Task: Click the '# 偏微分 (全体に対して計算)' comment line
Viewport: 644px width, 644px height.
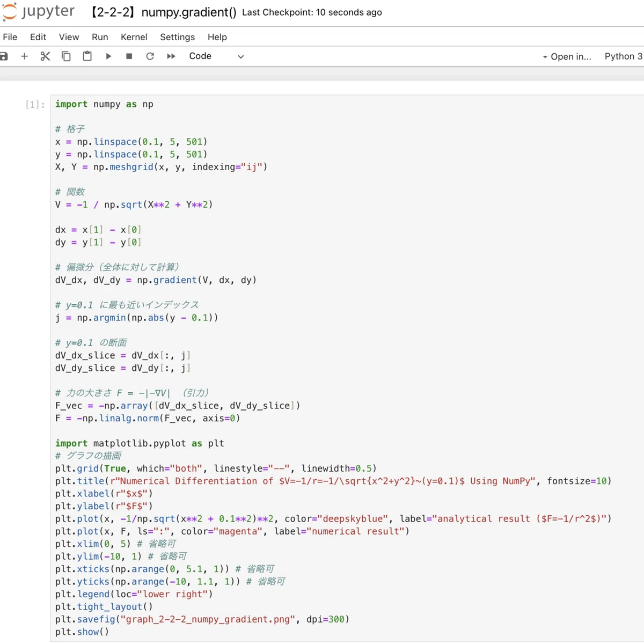Action: pos(117,267)
